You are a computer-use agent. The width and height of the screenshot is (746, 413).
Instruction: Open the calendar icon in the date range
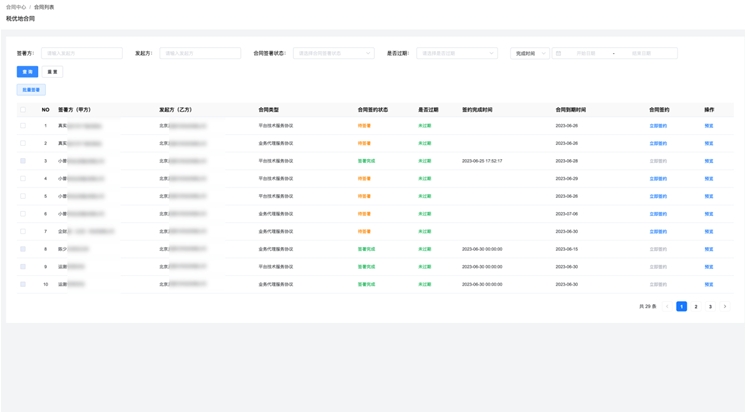(559, 53)
